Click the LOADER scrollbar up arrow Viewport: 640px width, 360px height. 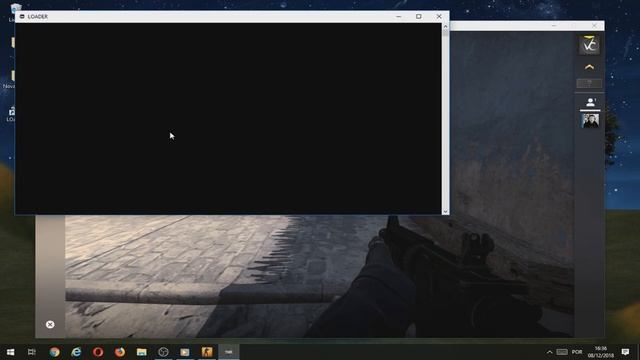[x=445, y=27]
